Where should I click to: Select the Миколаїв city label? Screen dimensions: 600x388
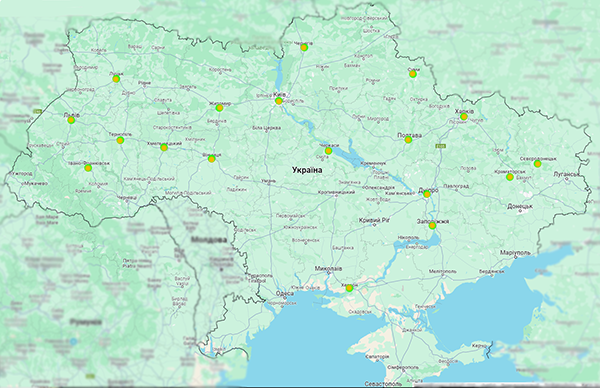click(x=328, y=269)
